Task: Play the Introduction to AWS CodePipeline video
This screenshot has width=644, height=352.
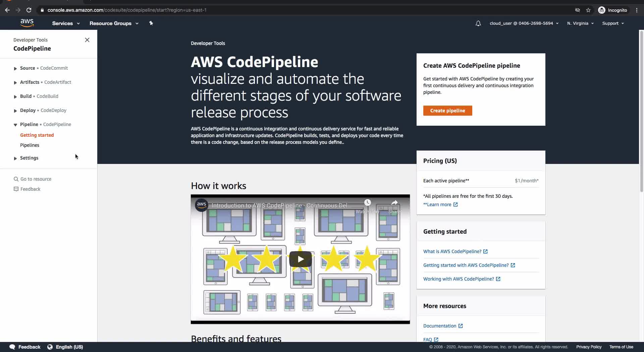Action: (301, 259)
